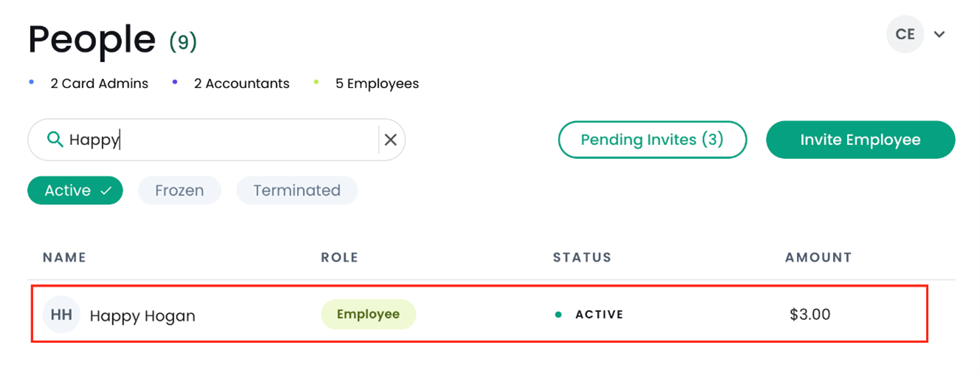Click the magnifier search icon
The width and height of the screenshot is (980, 376).
click(x=55, y=139)
